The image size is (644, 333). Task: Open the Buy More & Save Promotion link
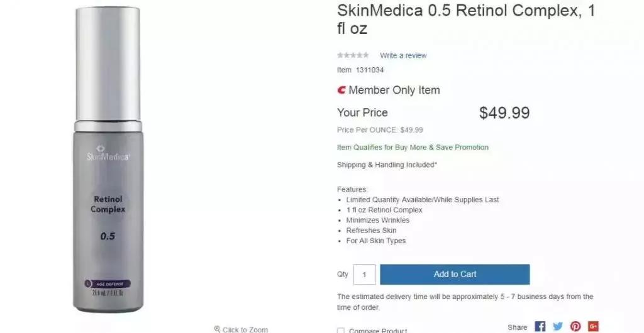pyautogui.click(x=413, y=148)
